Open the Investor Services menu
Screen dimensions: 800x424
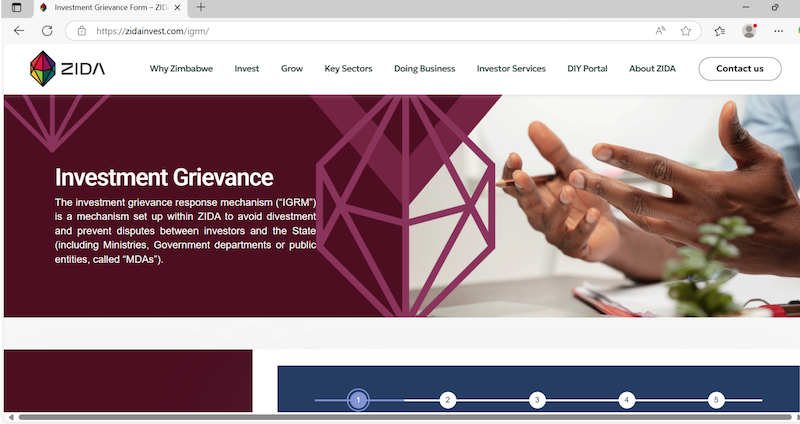pyautogui.click(x=511, y=68)
